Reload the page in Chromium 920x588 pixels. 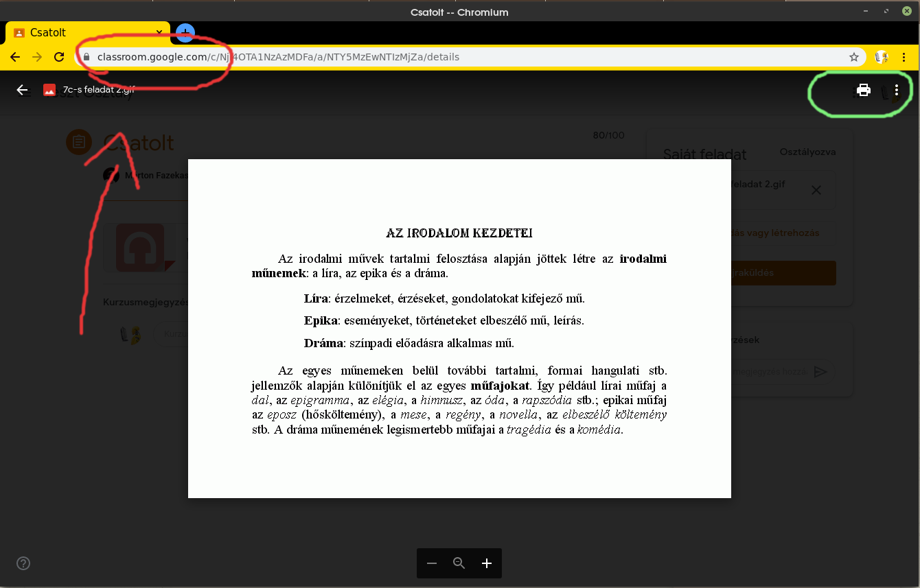point(59,58)
